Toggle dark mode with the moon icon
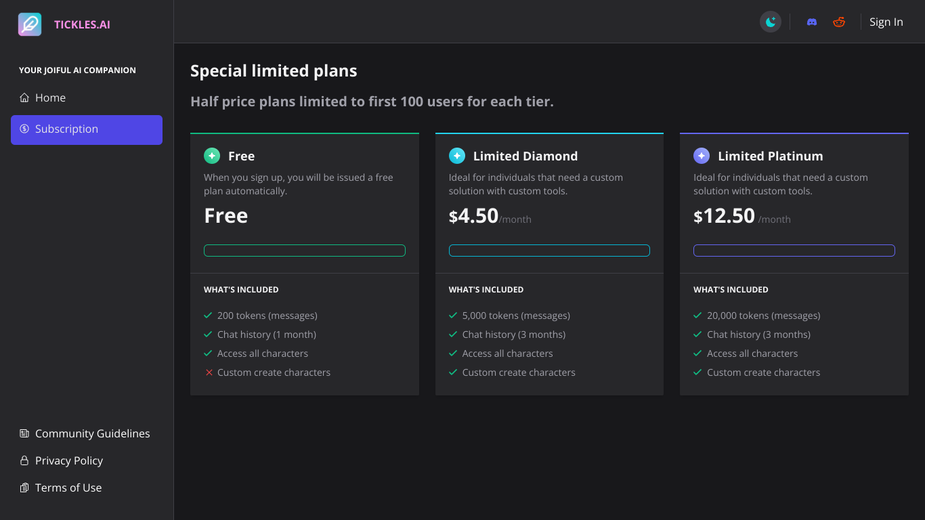The height and width of the screenshot is (520, 925). click(770, 22)
